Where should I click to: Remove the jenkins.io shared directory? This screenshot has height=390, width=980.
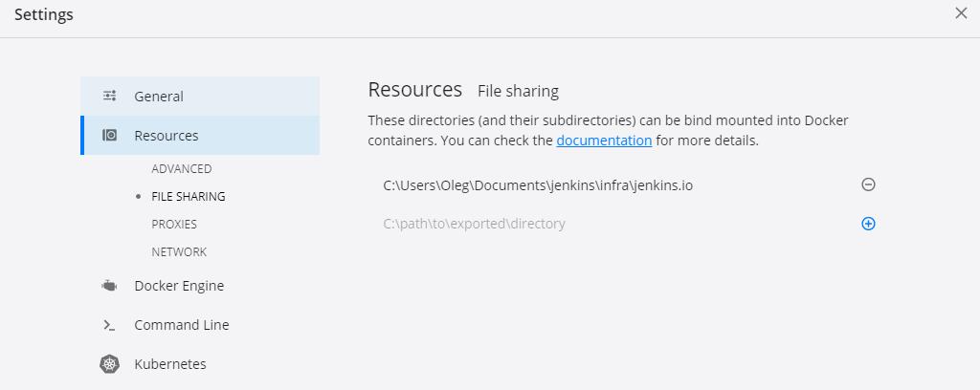[868, 184]
